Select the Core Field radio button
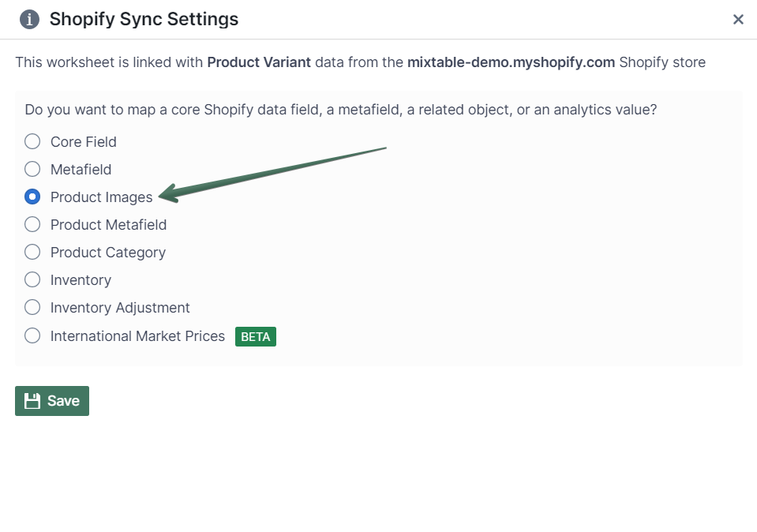 click(x=32, y=141)
